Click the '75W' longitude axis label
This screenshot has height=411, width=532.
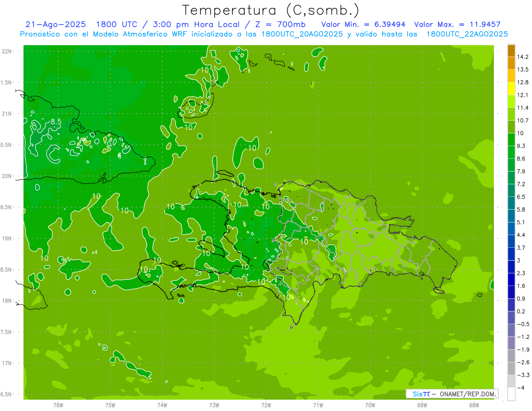click(x=110, y=405)
